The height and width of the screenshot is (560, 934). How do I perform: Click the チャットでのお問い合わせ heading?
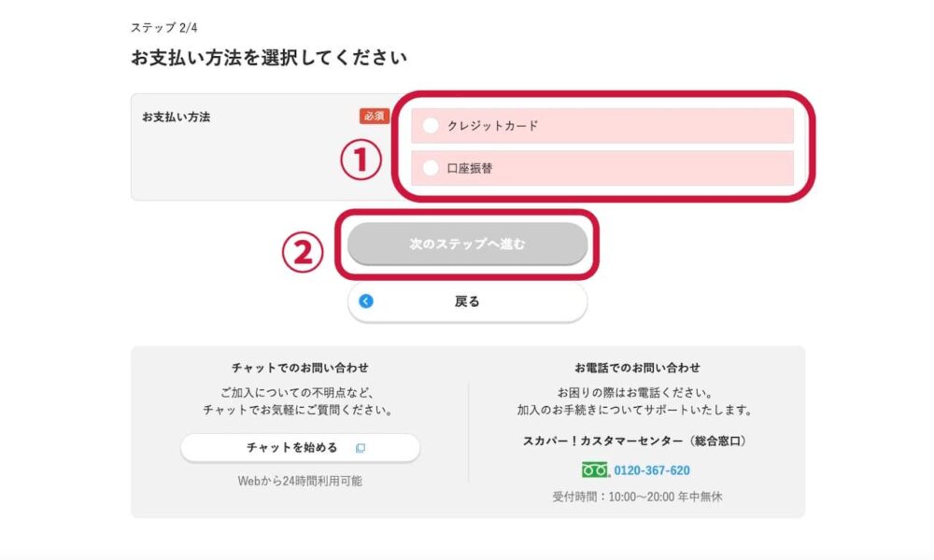click(x=300, y=368)
